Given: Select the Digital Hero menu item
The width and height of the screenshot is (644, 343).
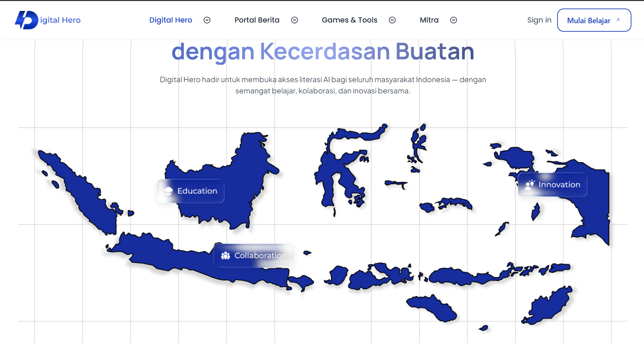Looking at the screenshot, I should tap(171, 20).
